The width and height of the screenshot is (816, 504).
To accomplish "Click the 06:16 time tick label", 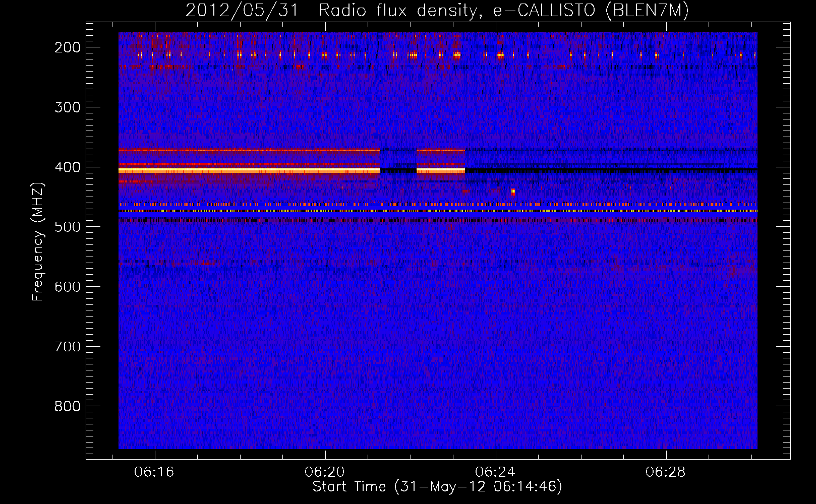I will pos(154,472).
